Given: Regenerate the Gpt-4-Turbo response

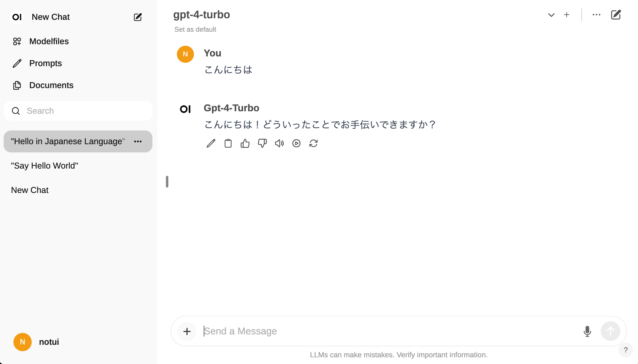Looking at the screenshot, I should (313, 143).
